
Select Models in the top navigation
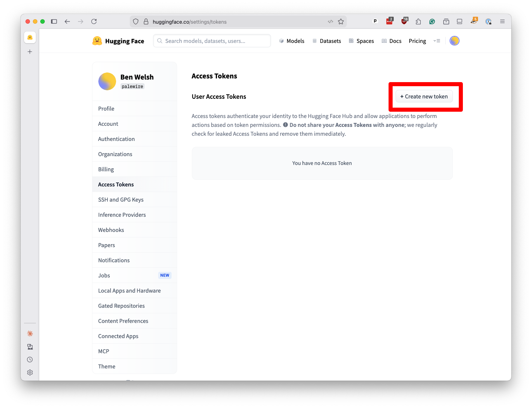[x=295, y=41]
